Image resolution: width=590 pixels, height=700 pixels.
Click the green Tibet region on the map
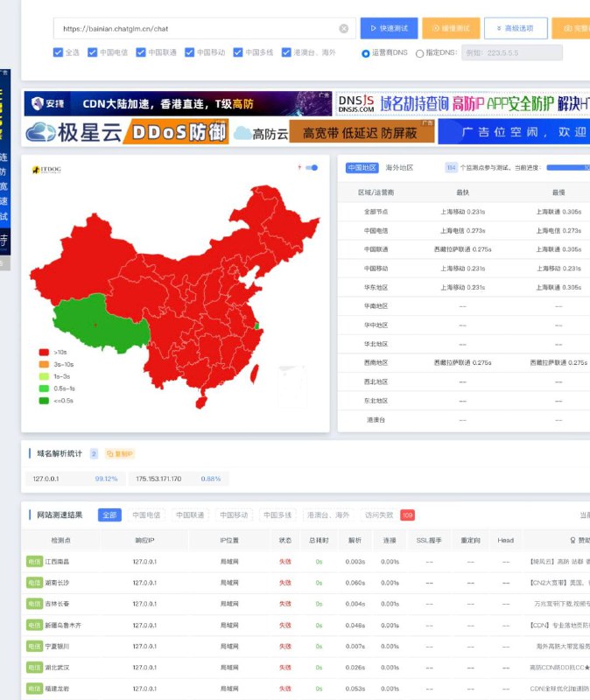(101, 324)
